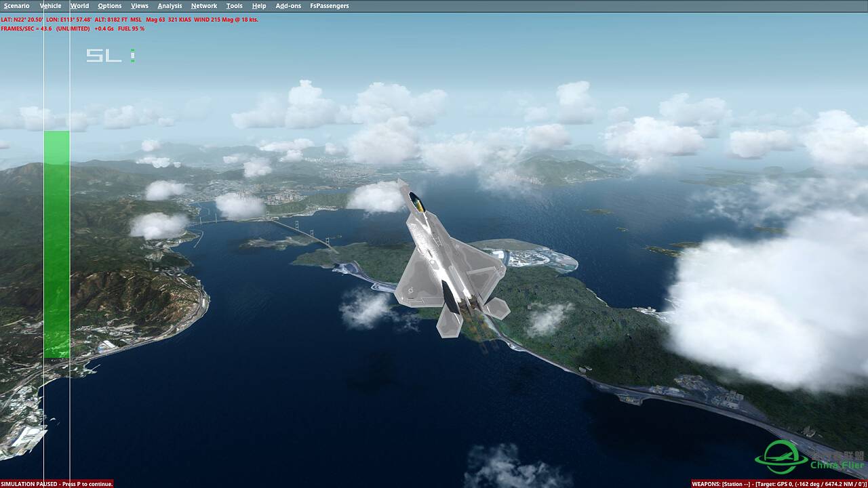Expand the Tools menu
This screenshot has height=488, width=868.
click(x=234, y=6)
